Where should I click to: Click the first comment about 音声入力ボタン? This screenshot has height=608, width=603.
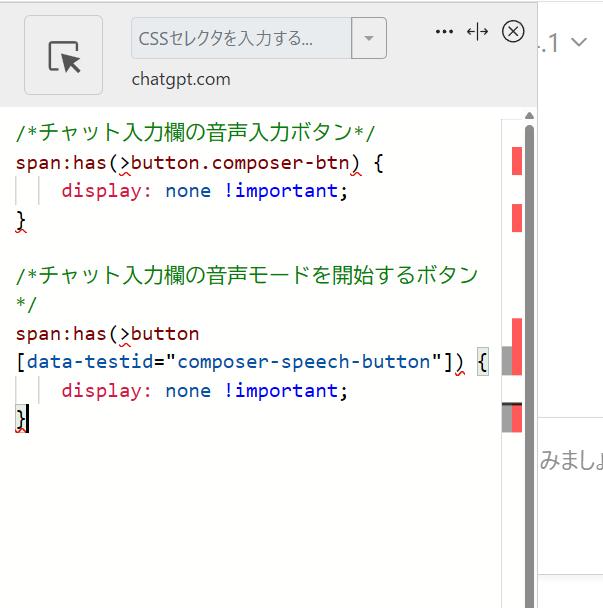pyautogui.click(x=195, y=133)
